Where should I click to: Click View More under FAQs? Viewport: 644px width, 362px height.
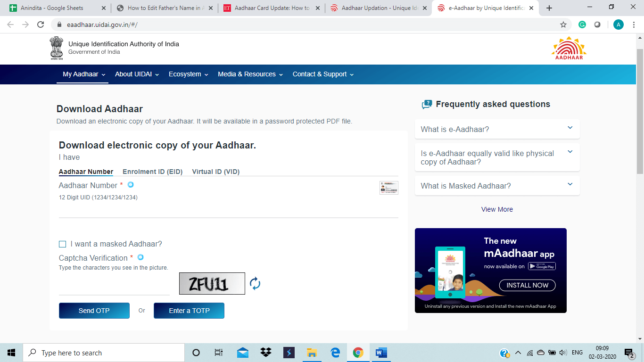(x=497, y=209)
